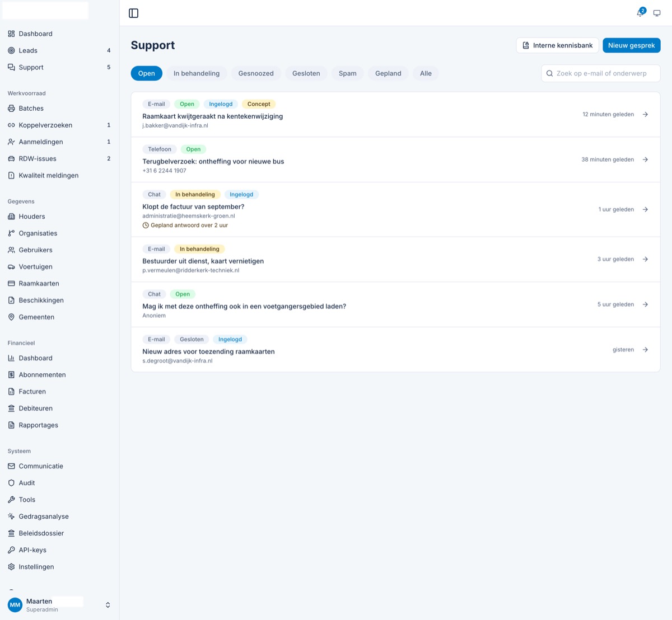Click the Debiteuren bank icon
The image size is (672, 620).
coord(11,408)
